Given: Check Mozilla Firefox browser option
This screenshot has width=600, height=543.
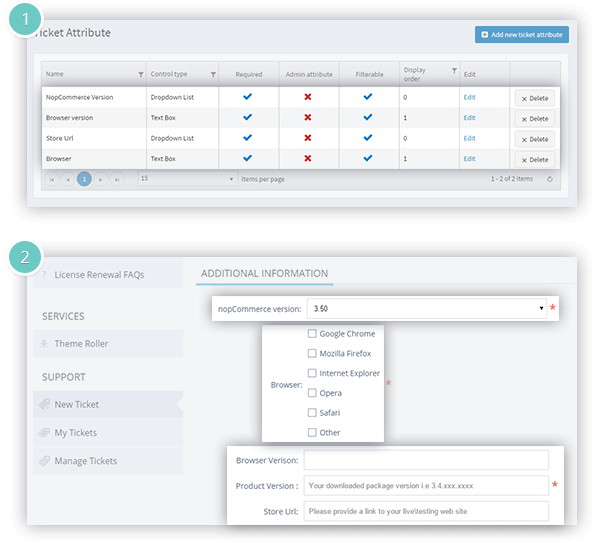Looking at the screenshot, I should tap(312, 353).
